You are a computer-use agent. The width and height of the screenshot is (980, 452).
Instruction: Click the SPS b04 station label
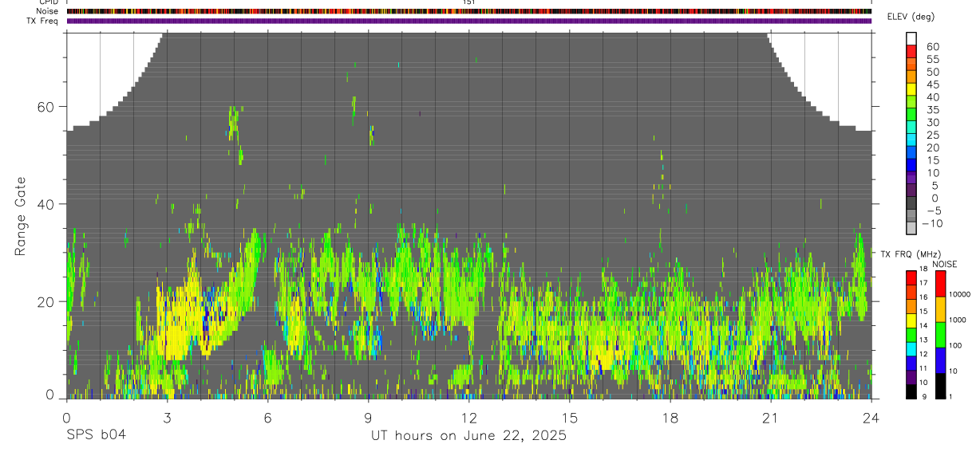96,435
